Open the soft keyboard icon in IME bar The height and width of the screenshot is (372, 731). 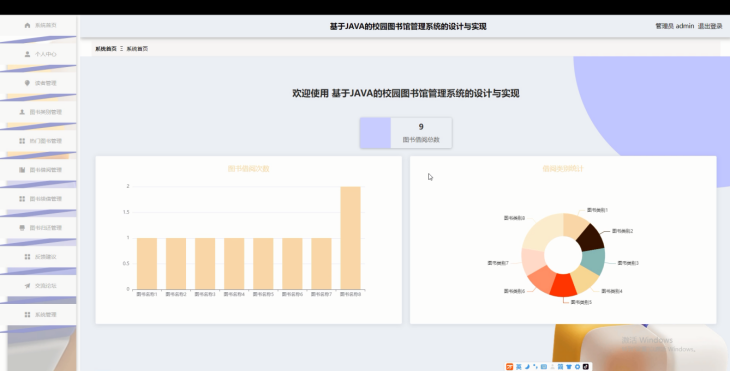click(x=544, y=366)
